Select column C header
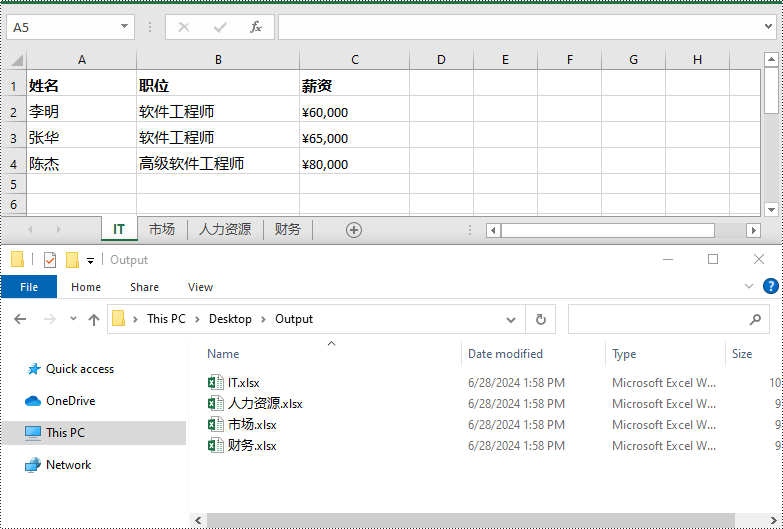The width and height of the screenshot is (783, 529). pos(355,60)
